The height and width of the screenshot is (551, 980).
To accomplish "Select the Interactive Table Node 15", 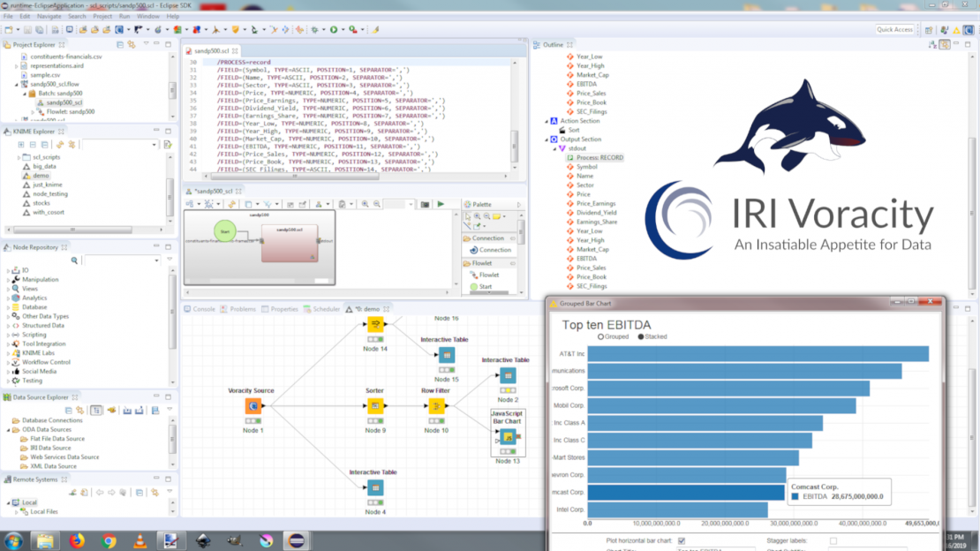I will (446, 355).
